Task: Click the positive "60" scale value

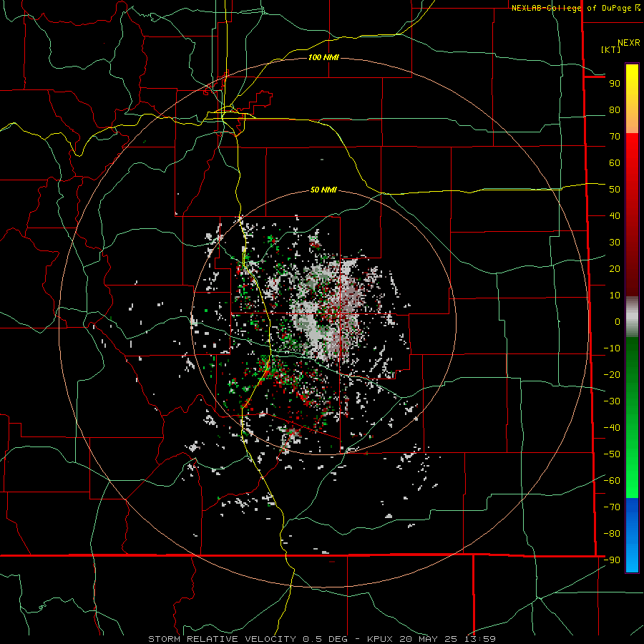Action: (x=615, y=163)
